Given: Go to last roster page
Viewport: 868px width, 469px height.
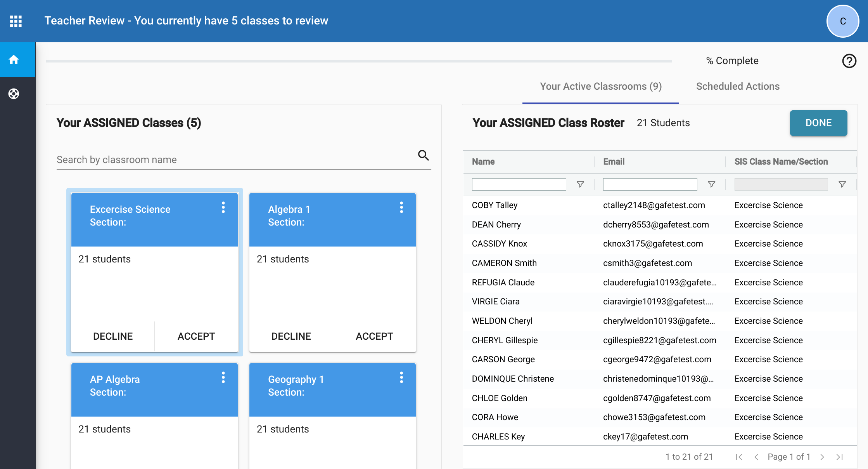Looking at the screenshot, I should point(840,457).
